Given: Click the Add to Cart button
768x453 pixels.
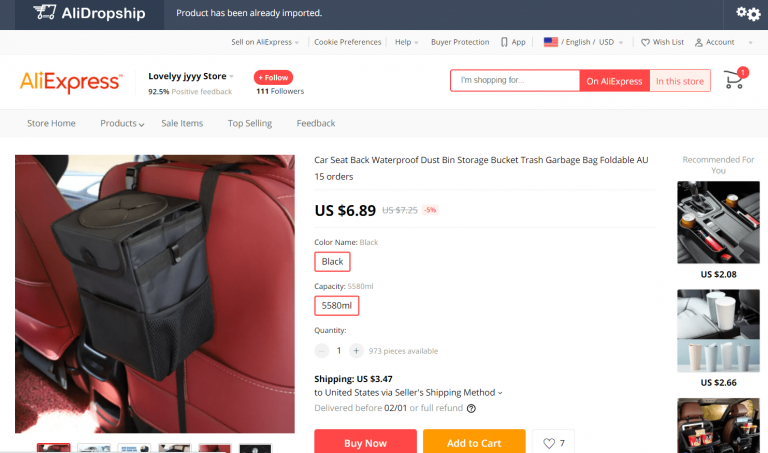Looking at the screenshot, I should click(x=474, y=441).
